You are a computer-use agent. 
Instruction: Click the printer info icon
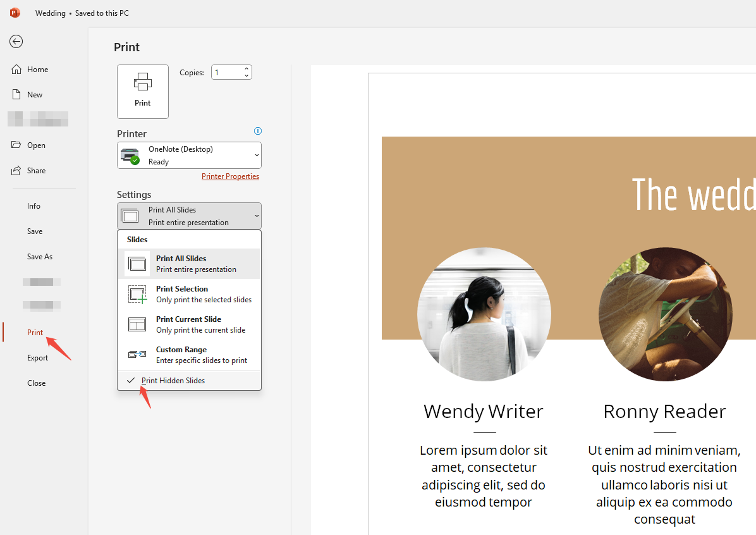pyautogui.click(x=257, y=131)
